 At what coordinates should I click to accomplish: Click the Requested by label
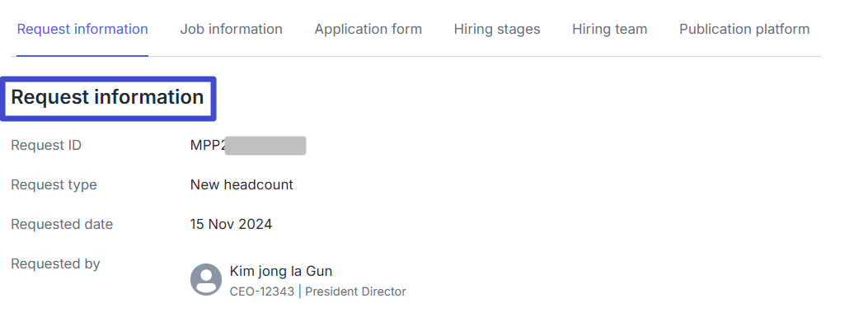[55, 264]
